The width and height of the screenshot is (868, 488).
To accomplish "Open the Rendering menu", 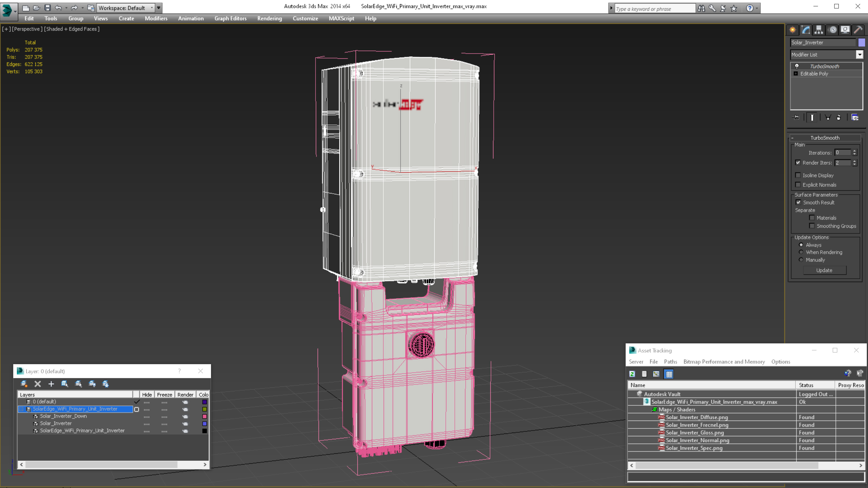I will [x=269, y=18].
